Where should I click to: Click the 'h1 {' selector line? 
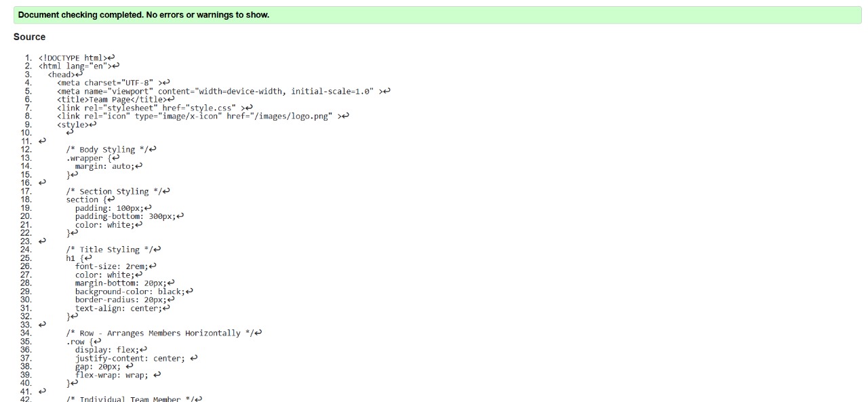[x=75, y=258]
